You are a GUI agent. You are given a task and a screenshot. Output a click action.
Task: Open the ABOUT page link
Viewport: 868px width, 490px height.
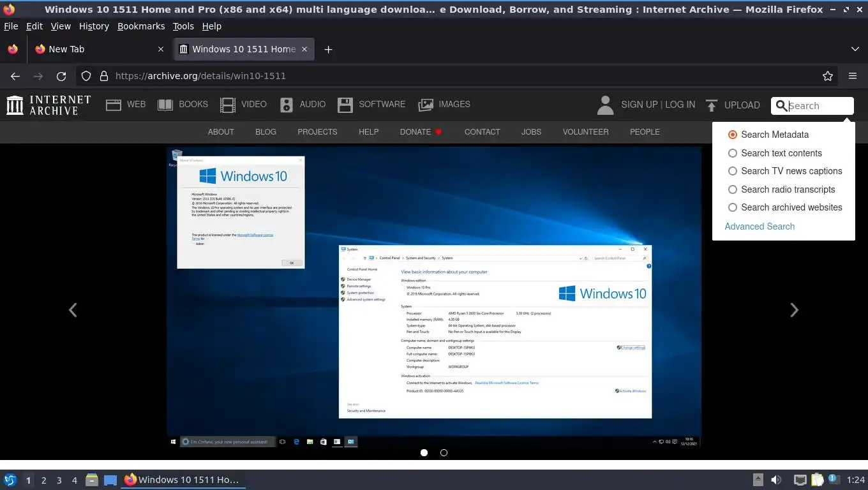[x=221, y=132]
